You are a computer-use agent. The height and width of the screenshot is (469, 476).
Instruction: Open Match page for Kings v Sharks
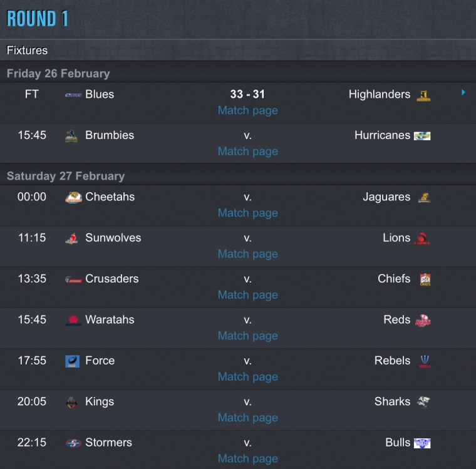pos(248,418)
